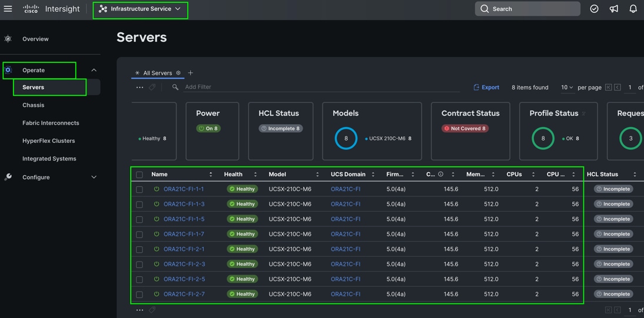Screen dimensions: 644x318
Task: Click the Add Filter input field
Action: tap(320, 87)
